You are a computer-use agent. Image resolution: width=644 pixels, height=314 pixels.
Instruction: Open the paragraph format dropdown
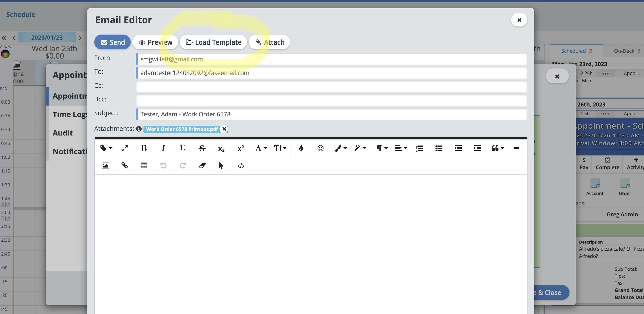point(382,148)
